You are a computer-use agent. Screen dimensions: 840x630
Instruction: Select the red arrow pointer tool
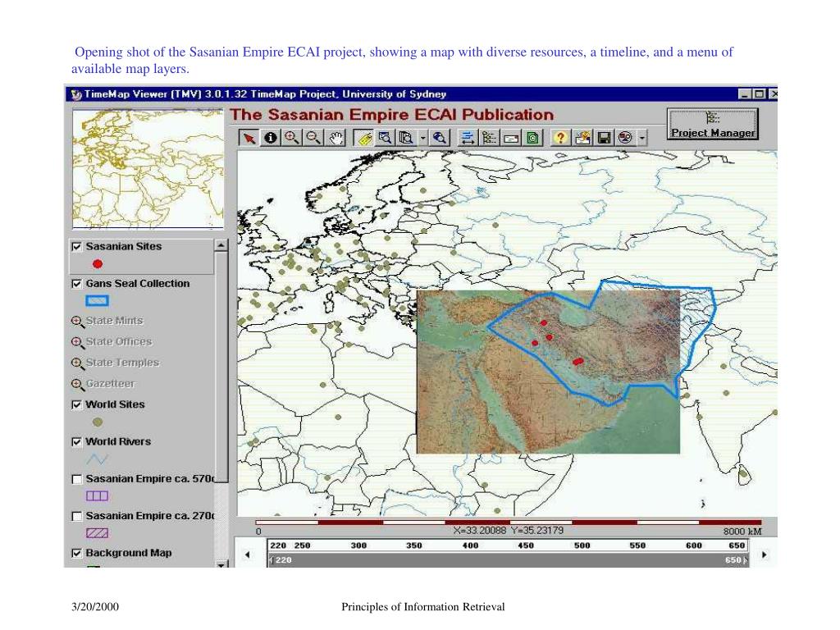coord(249,138)
